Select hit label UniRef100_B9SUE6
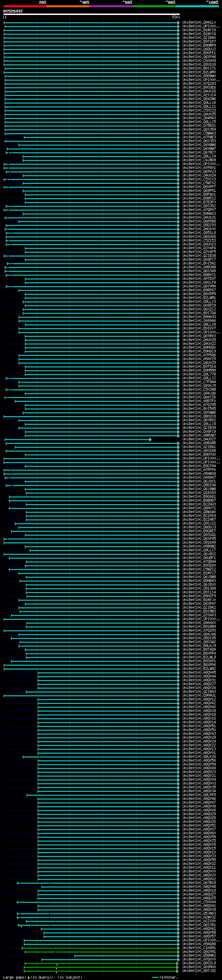Screen dimensions: 222x980 point(199,88)
